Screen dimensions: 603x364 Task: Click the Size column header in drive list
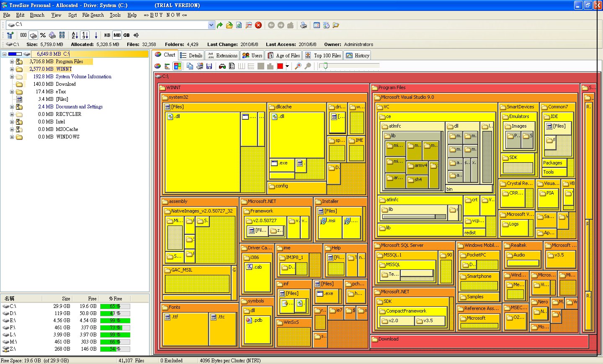(x=57, y=299)
